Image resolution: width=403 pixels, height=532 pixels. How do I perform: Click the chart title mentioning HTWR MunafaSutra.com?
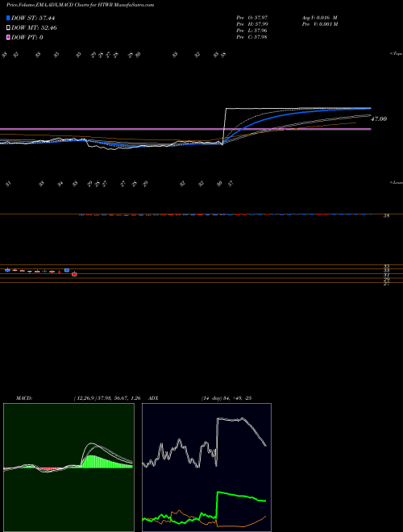point(80,6)
